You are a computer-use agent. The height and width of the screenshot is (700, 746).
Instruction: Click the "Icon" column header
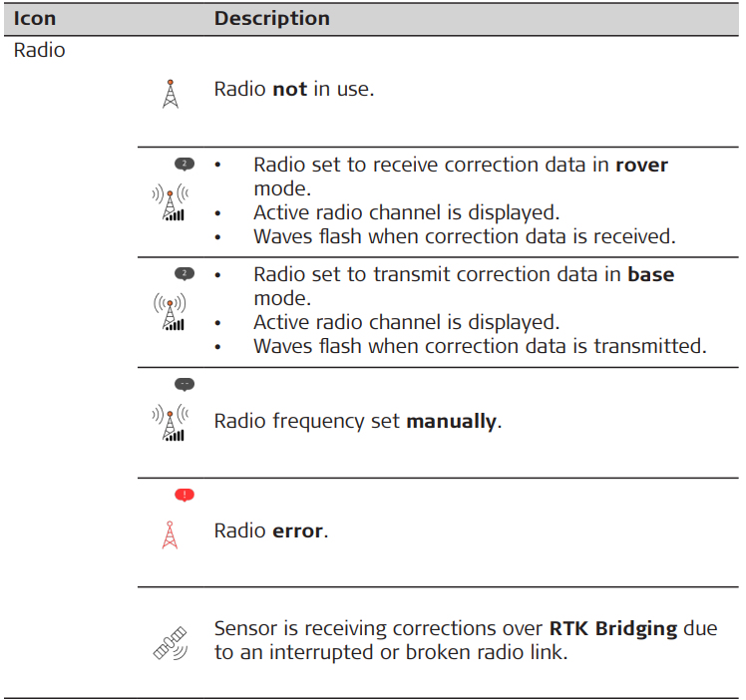[35, 19]
